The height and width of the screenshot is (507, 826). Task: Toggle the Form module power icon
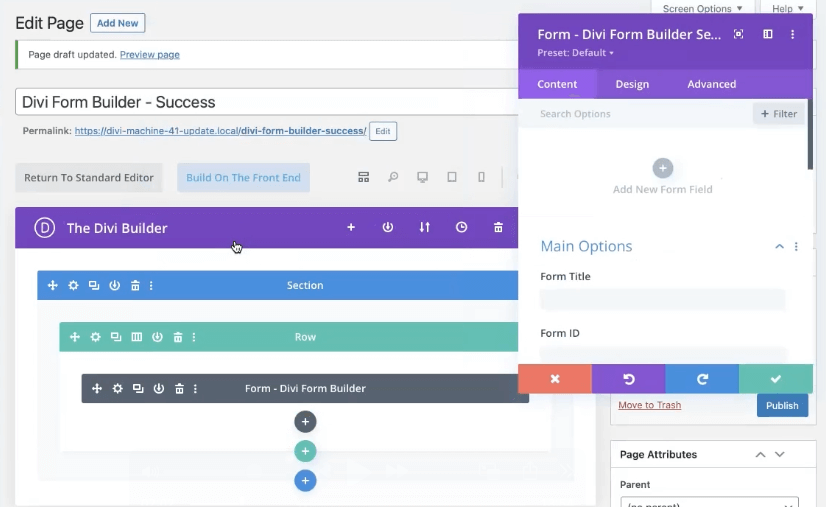tap(159, 388)
